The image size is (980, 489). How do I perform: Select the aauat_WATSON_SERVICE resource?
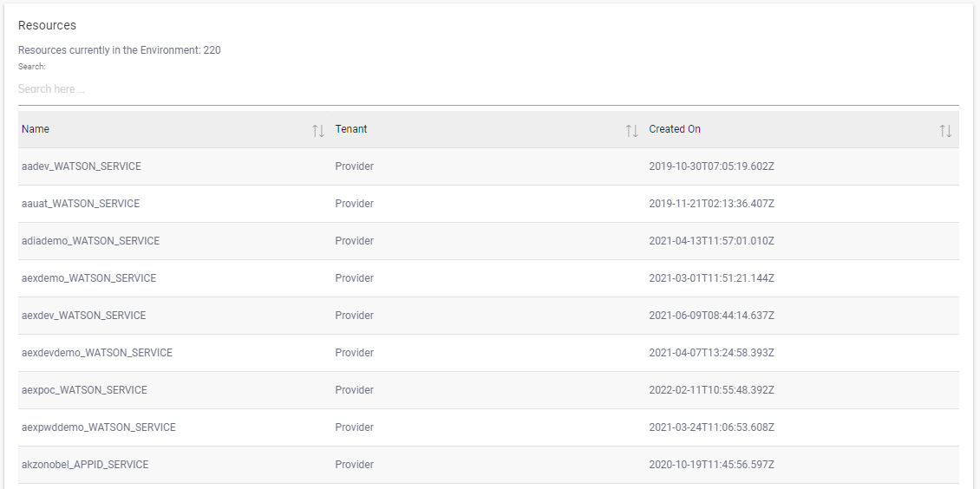click(81, 204)
